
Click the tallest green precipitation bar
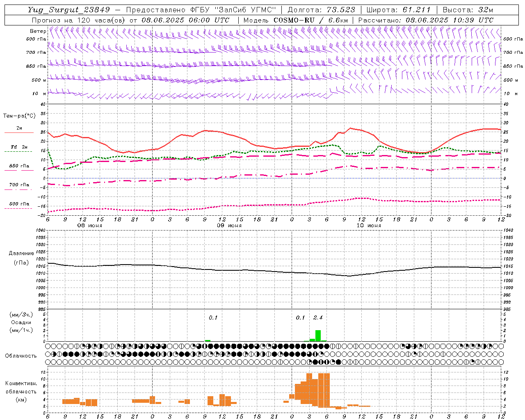(x=318, y=336)
